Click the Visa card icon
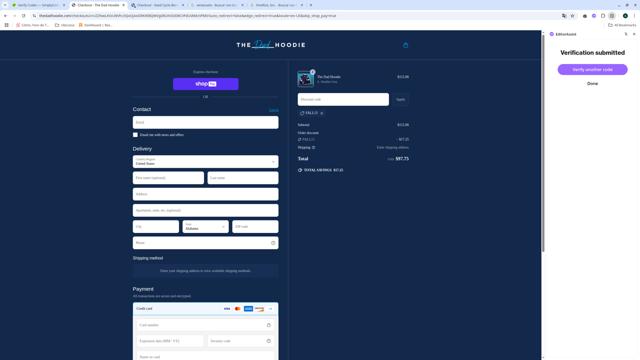 pos(227,309)
